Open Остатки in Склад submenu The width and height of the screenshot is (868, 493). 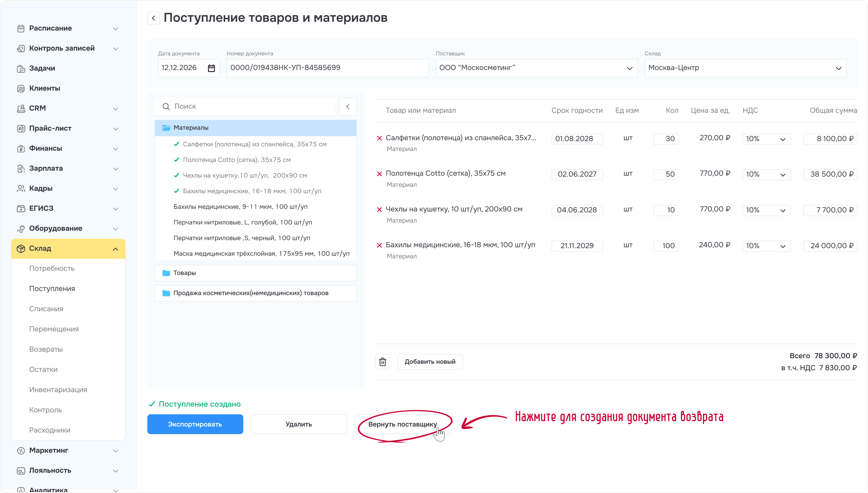43,370
